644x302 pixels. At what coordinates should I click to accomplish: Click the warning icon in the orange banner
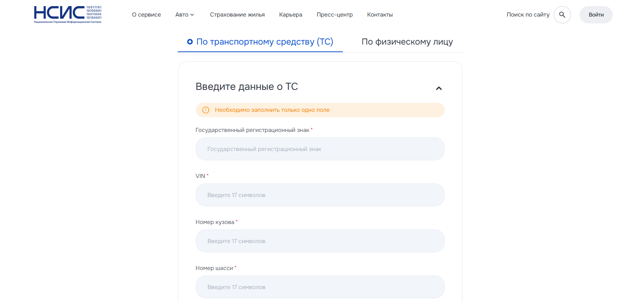(205, 110)
